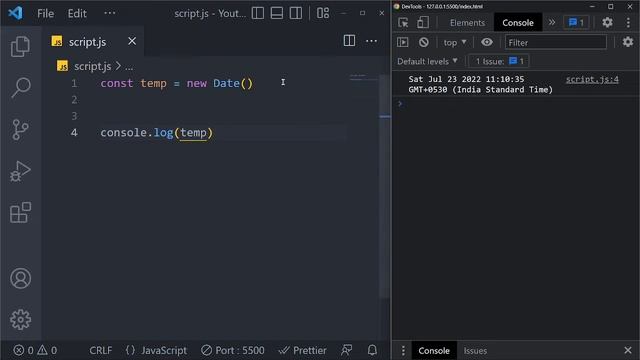The image size is (640, 360).
Task: Open DevTools settings gear
Action: [607, 22]
